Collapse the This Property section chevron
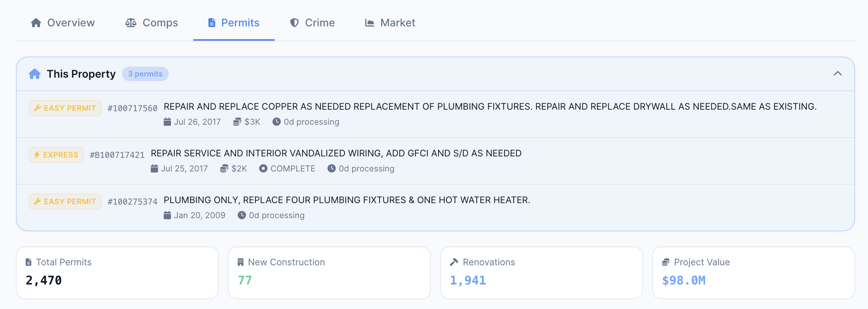The image size is (868, 309). pyautogui.click(x=837, y=73)
